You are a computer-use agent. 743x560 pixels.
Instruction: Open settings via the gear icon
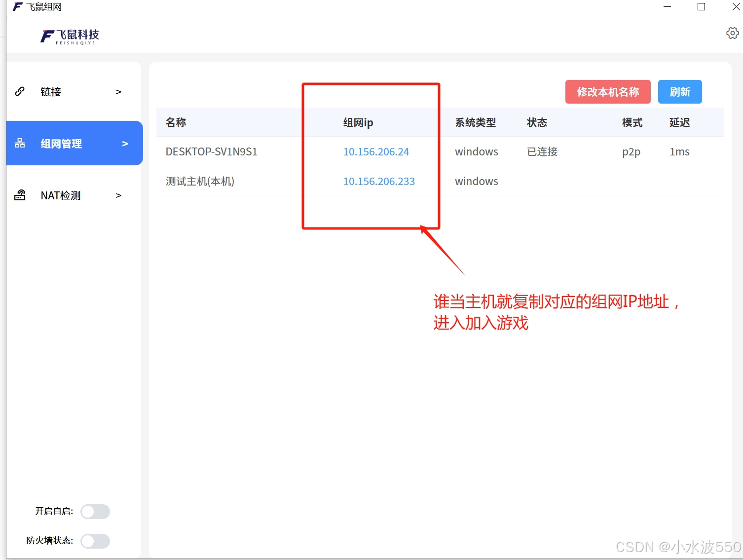(x=733, y=33)
